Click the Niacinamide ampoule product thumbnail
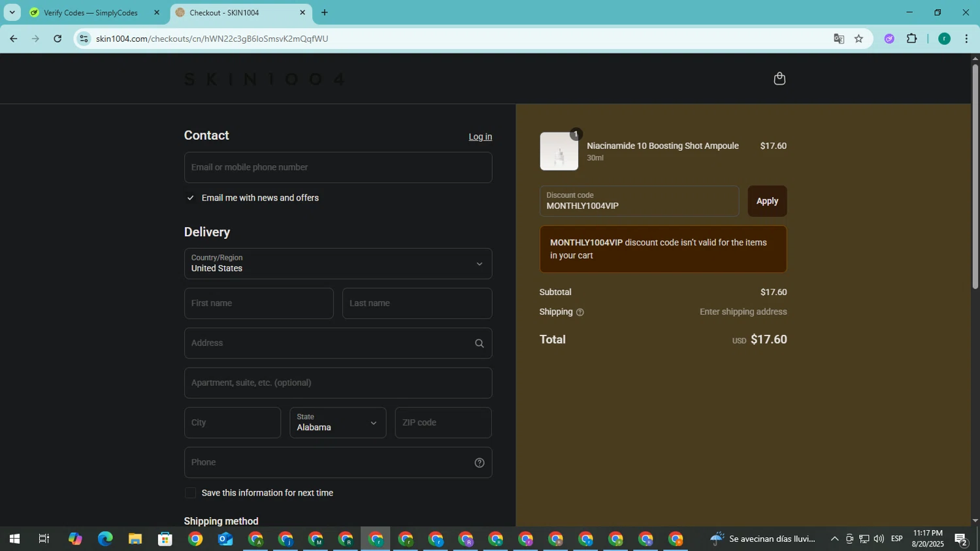The image size is (980, 551). click(559, 151)
